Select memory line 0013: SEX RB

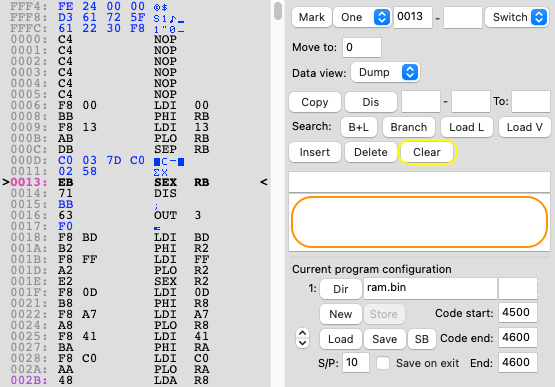(135, 182)
